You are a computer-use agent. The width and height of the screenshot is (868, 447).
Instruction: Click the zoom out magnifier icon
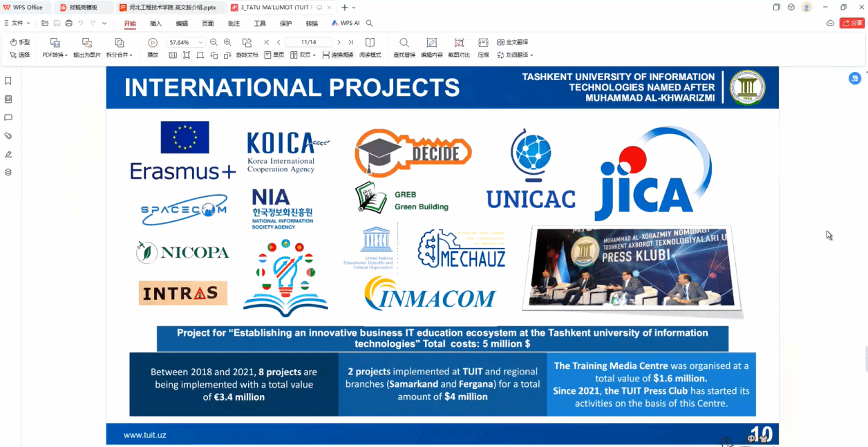pyautogui.click(x=214, y=43)
